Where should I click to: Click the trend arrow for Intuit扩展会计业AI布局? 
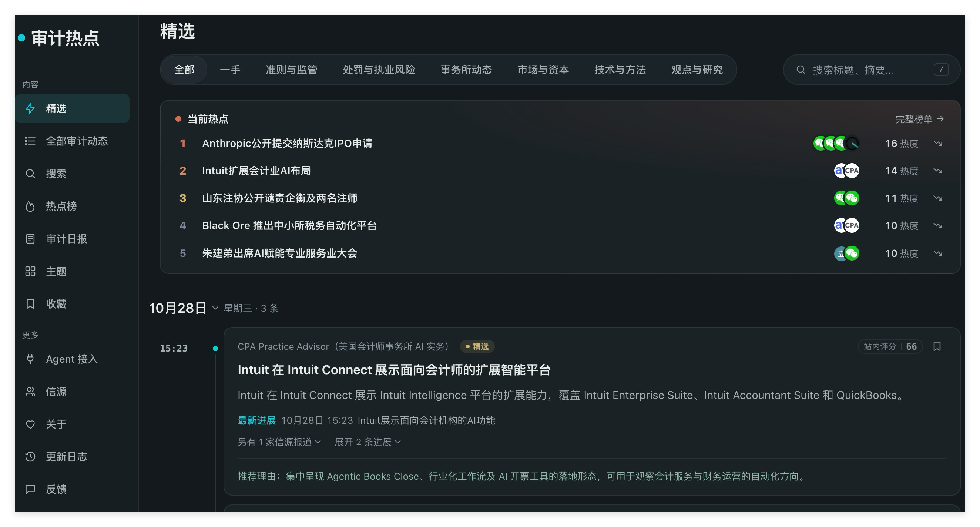[x=938, y=171]
